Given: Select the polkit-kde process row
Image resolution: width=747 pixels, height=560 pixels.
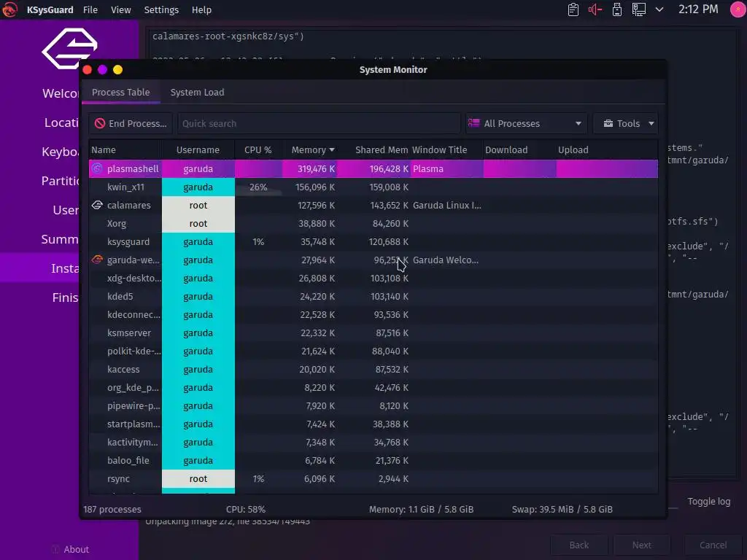Looking at the screenshot, I should click(373, 351).
